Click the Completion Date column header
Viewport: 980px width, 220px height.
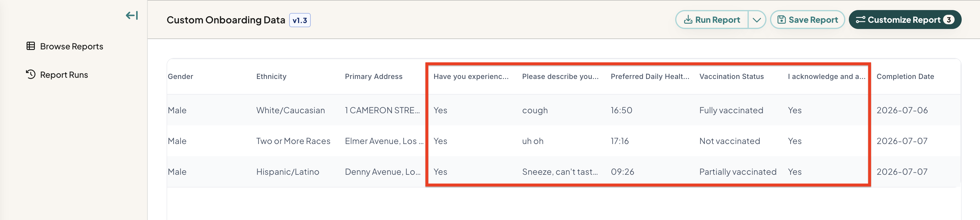[905, 77]
